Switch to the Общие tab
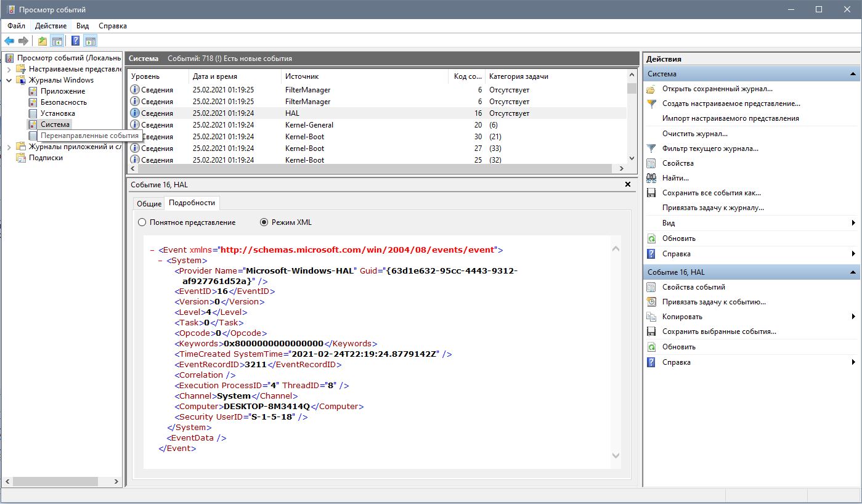The height and width of the screenshot is (504, 862). 148,204
